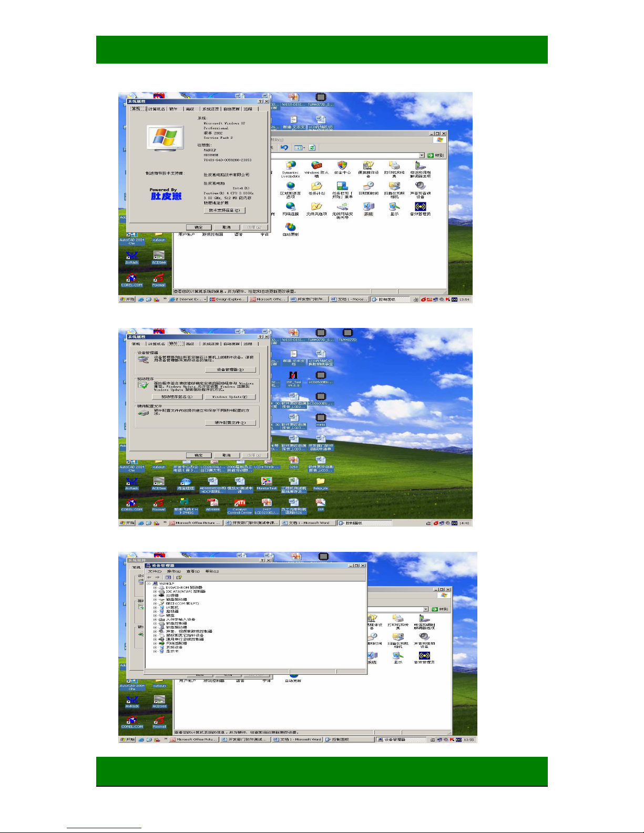
Task: Open 无线网络安装向导 icon
Action: point(342,211)
